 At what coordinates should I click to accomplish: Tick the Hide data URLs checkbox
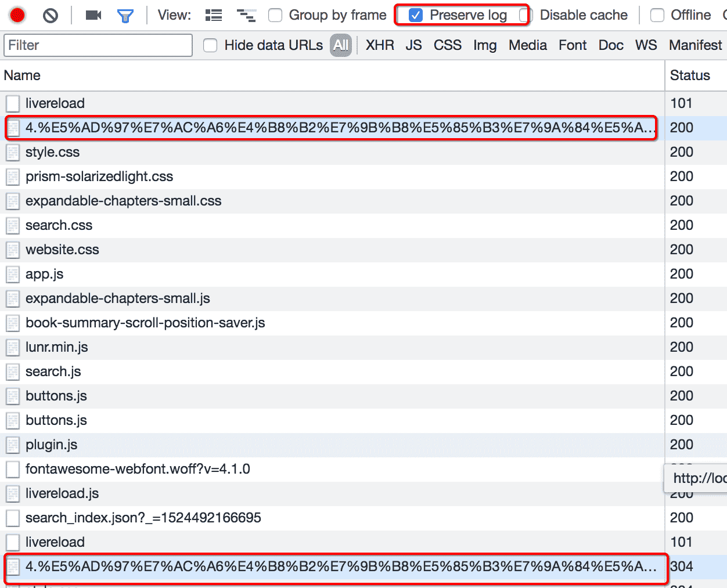[x=210, y=45]
